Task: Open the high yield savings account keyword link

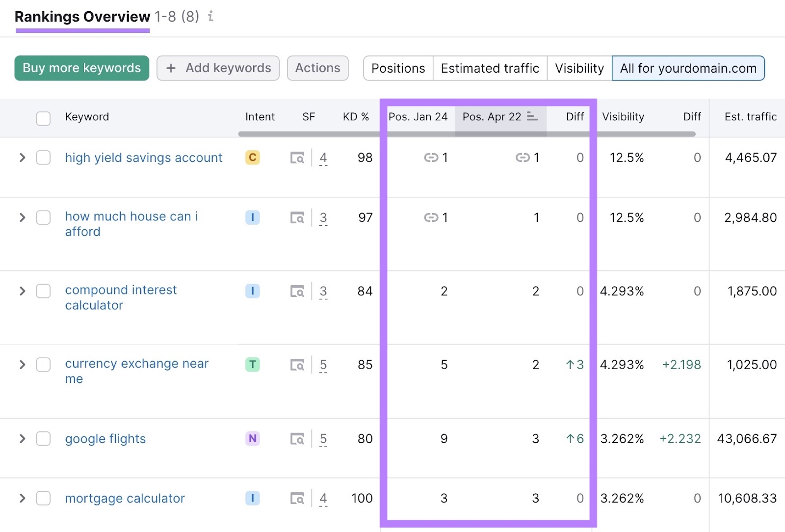Action: (144, 158)
